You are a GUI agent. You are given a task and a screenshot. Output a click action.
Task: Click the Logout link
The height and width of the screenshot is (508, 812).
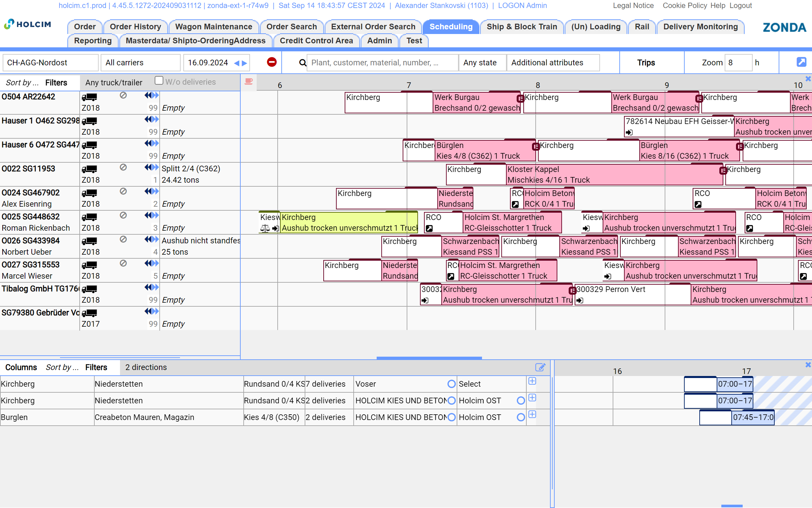(740, 5)
